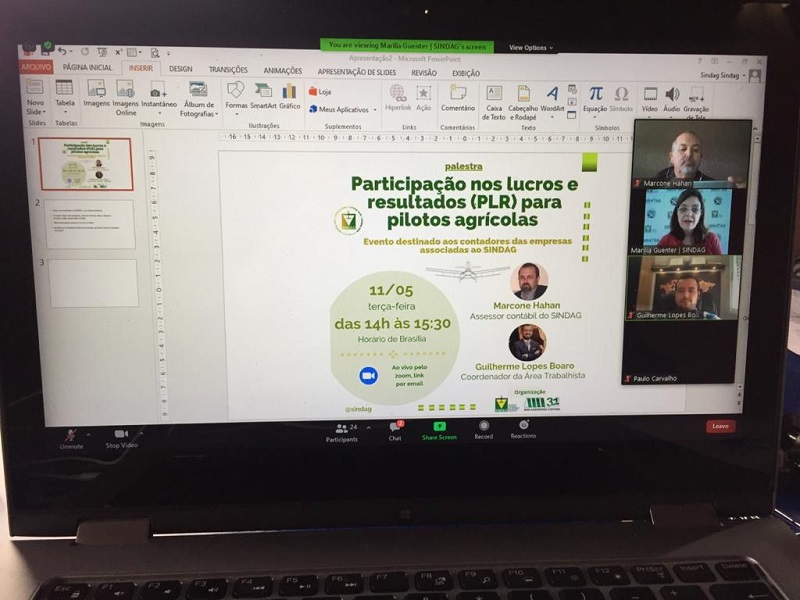Expand the View Options dropdown

pos(530,47)
